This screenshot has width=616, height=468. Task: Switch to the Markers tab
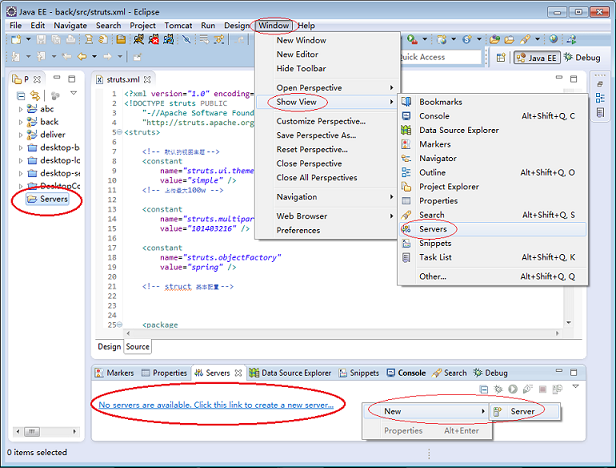click(115, 373)
